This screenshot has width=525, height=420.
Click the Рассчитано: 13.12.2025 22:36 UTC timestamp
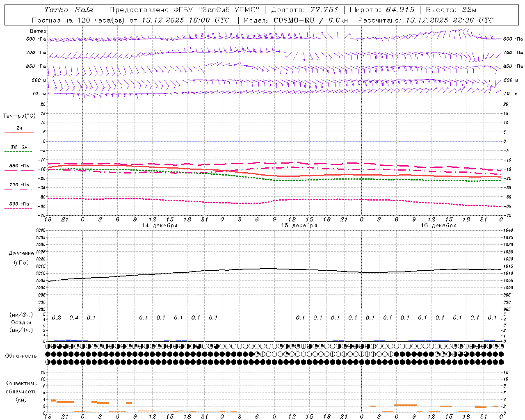click(x=426, y=20)
